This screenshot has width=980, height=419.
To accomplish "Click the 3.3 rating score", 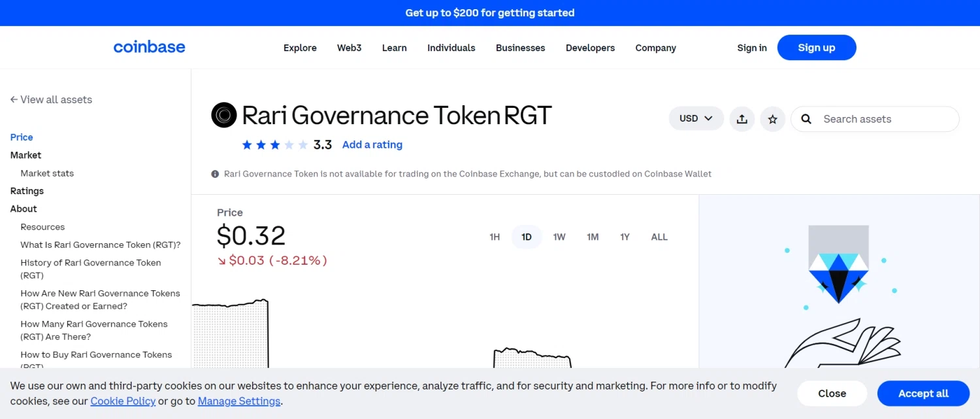I will 323,145.
